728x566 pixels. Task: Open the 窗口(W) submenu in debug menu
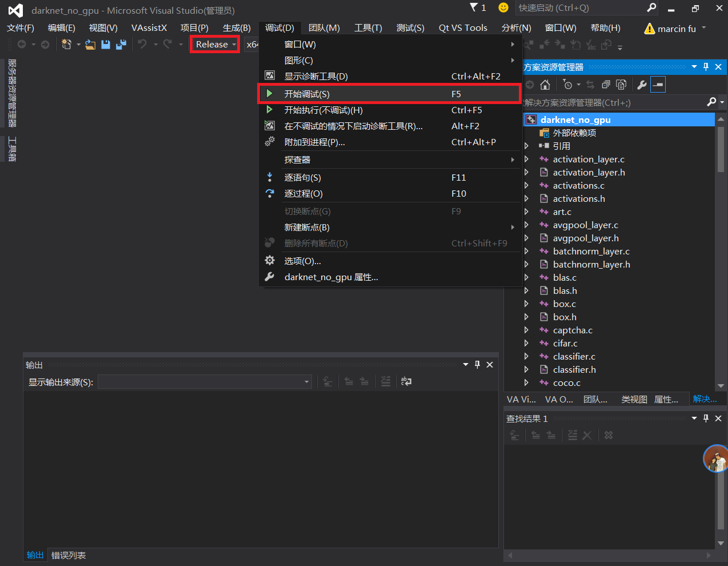click(x=389, y=44)
